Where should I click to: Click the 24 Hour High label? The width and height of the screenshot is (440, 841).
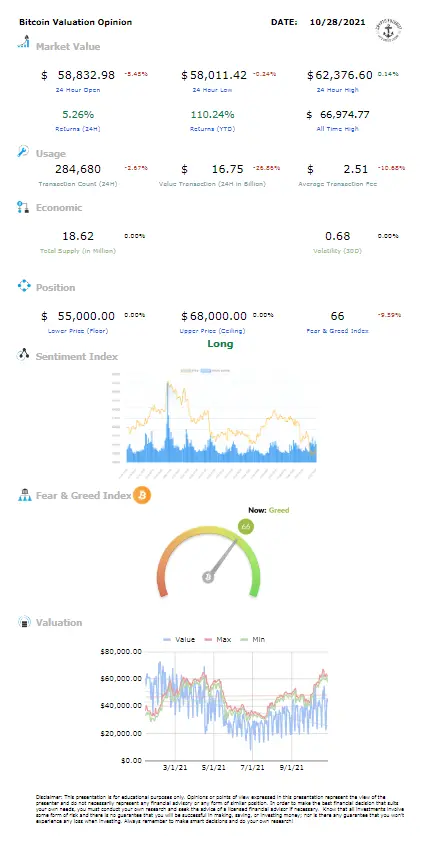click(336, 90)
